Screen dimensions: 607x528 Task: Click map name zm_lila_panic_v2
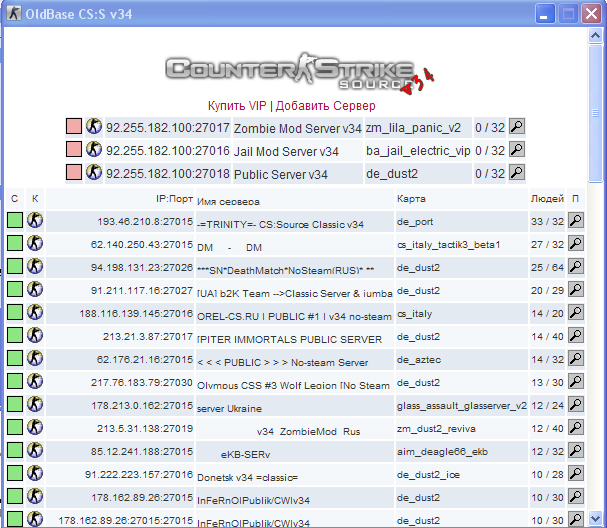413,128
